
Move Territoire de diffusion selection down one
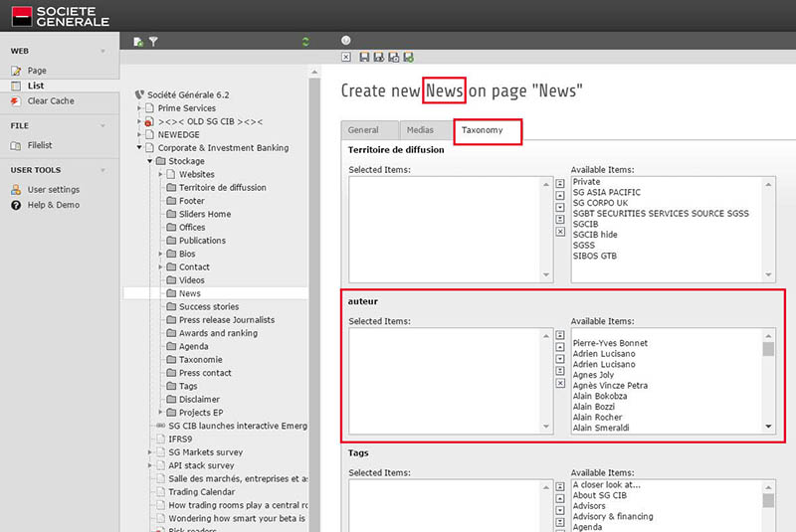pos(560,208)
